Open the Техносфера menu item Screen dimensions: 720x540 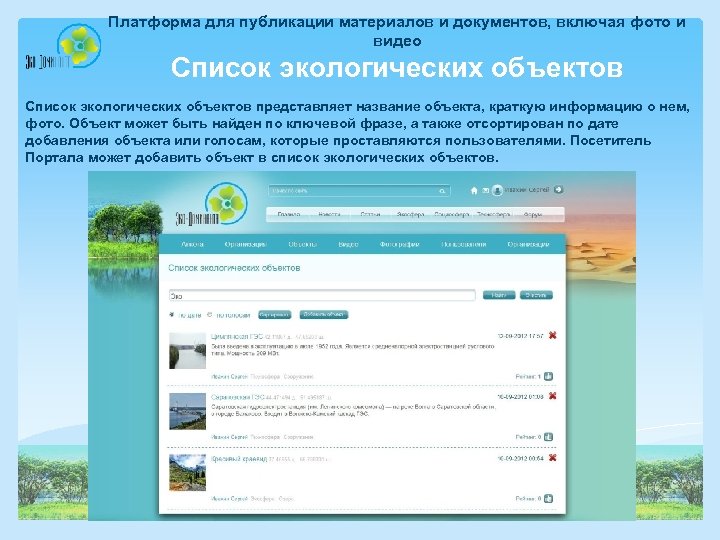494,214
